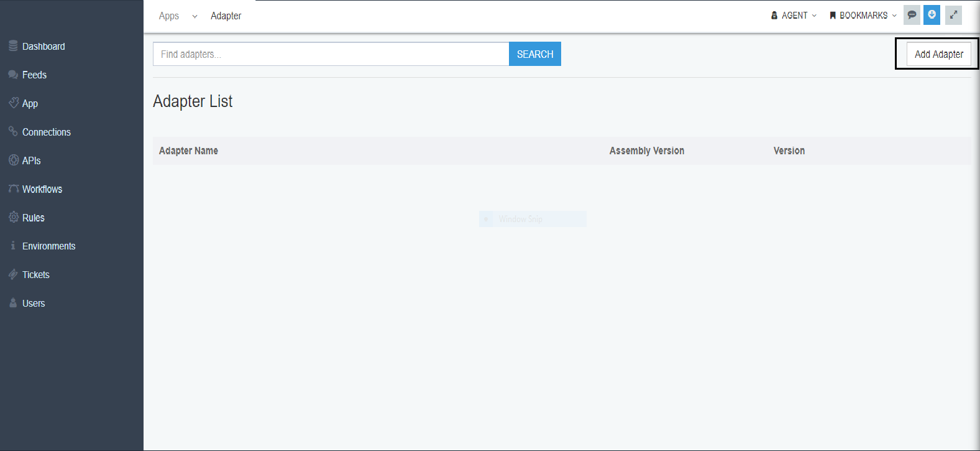
Task: Click the blue download icon in header
Action: 932,15
